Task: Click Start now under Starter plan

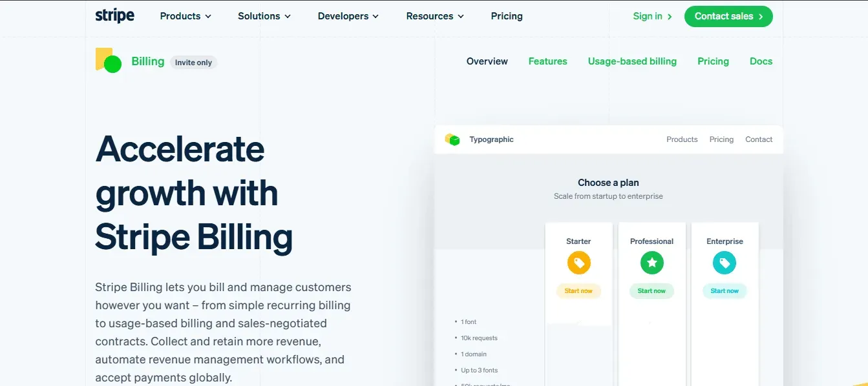Action: [x=578, y=291]
